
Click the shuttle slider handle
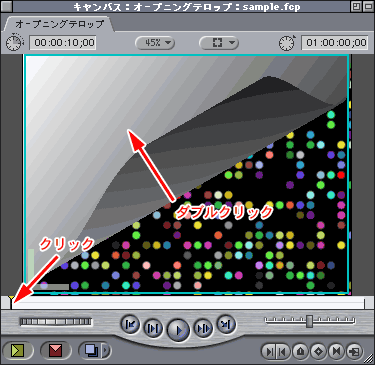tap(310, 321)
